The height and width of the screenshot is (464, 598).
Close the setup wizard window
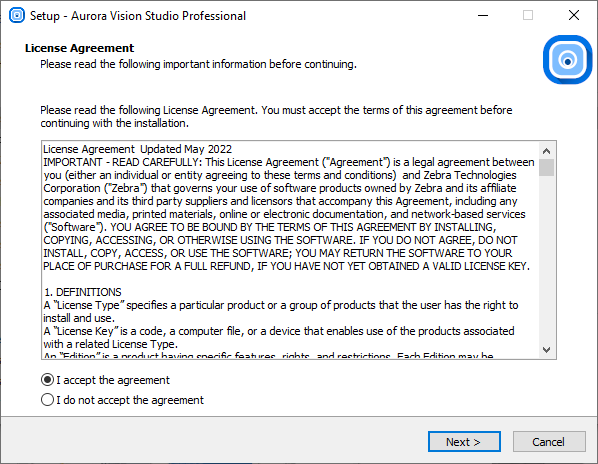coord(574,16)
